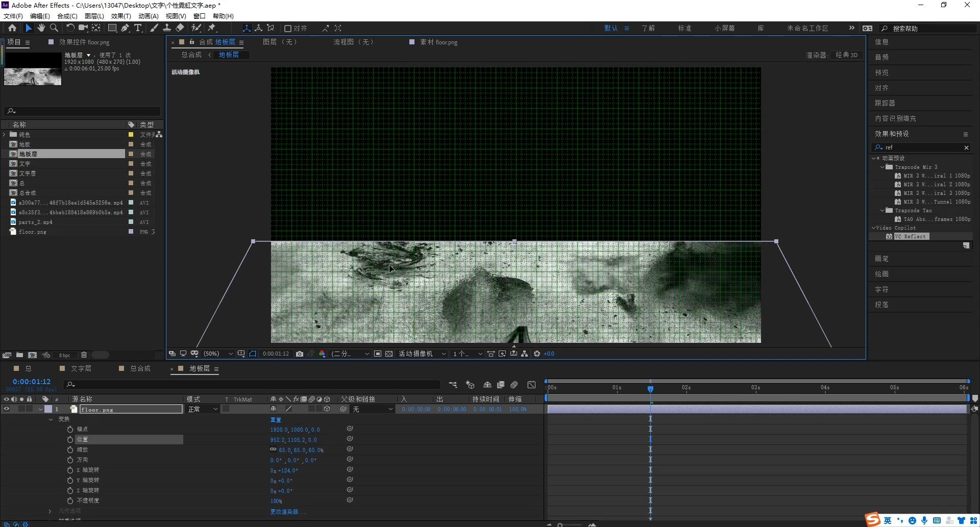
Task: Toggle 3D layer switch for floor.png
Action: tap(327, 409)
